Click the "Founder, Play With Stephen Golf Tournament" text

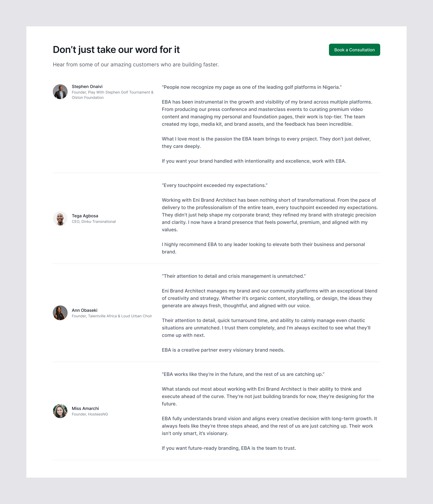pos(112,92)
